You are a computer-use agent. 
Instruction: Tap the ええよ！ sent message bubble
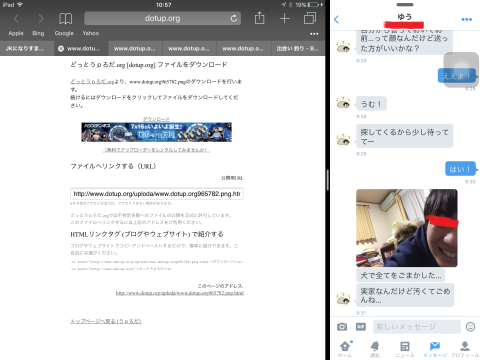pyautogui.click(x=456, y=76)
